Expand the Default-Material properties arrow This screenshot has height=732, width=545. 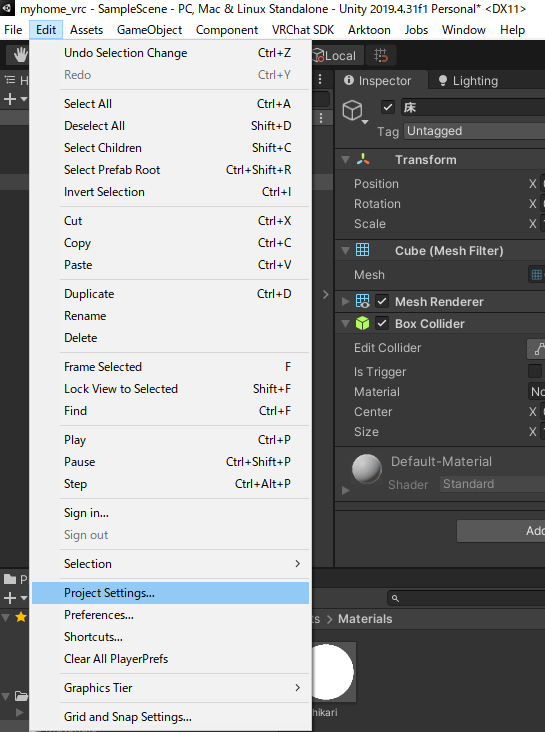(346, 490)
